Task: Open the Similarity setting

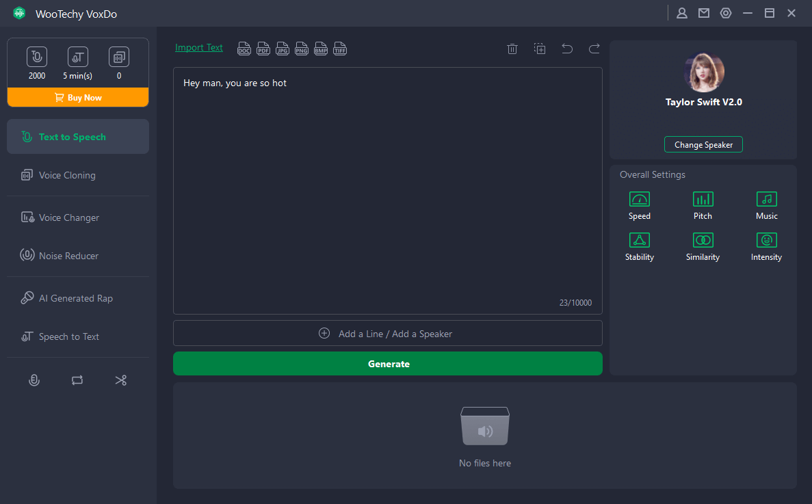Action: click(x=703, y=241)
